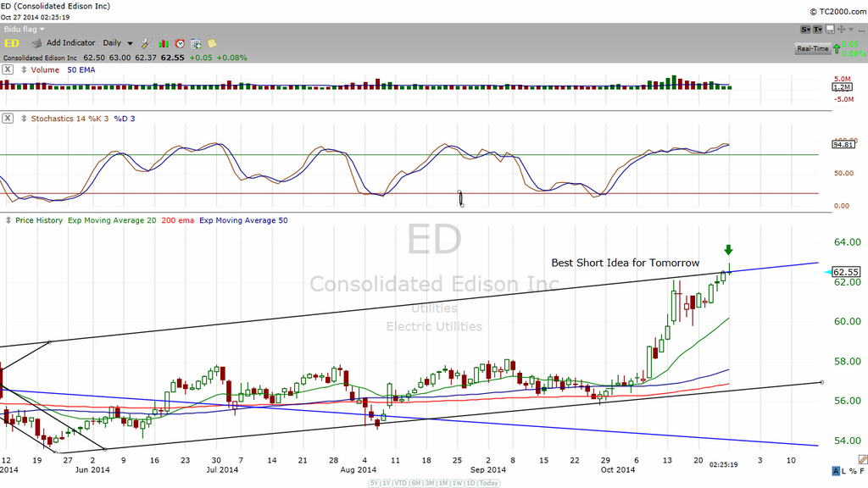Click the add-to-watchlist table icon
The width and height of the screenshot is (868, 488).
click(196, 43)
